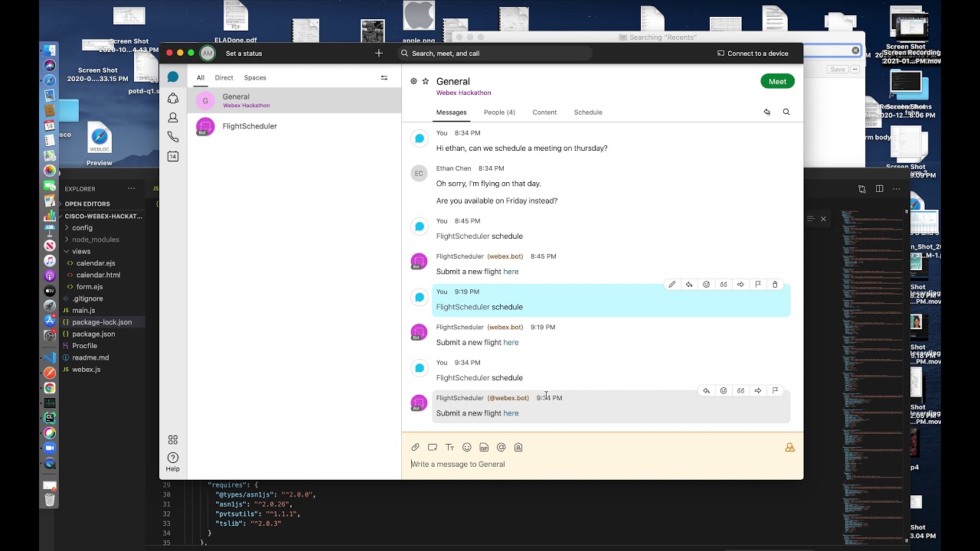The height and width of the screenshot is (551, 980).
Task: Switch to the Content tab
Action: (544, 112)
